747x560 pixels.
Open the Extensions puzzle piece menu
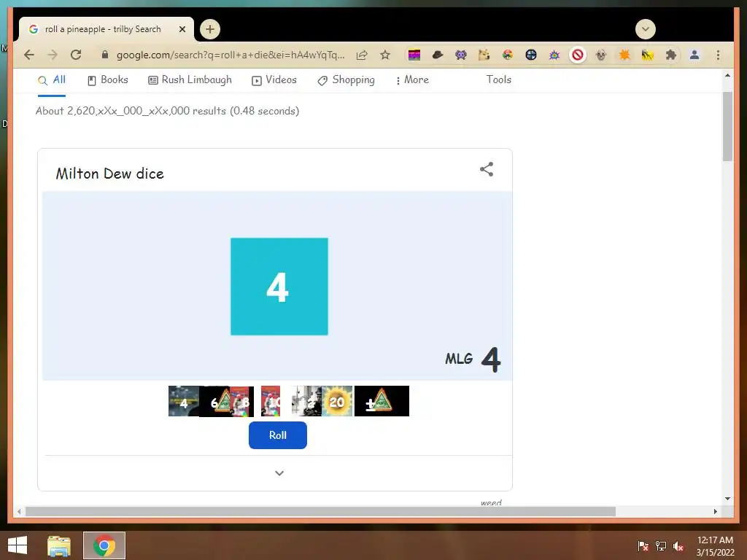click(671, 55)
